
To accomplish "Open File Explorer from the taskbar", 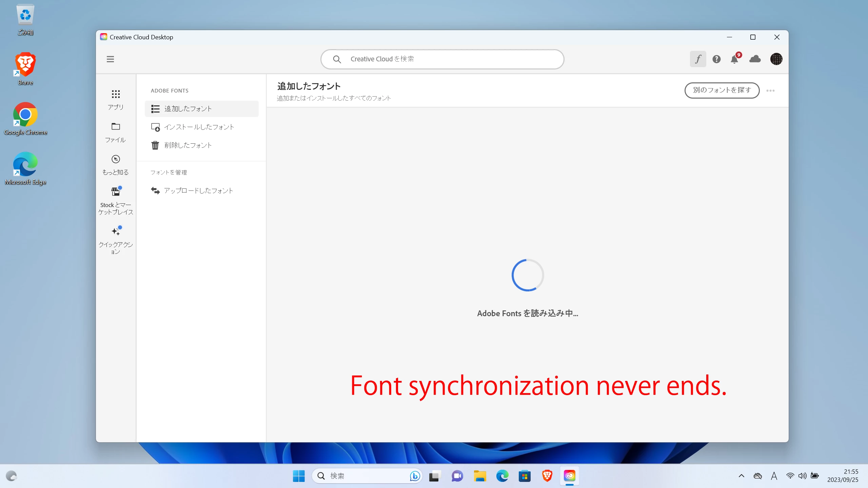I will click(x=479, y=476).
